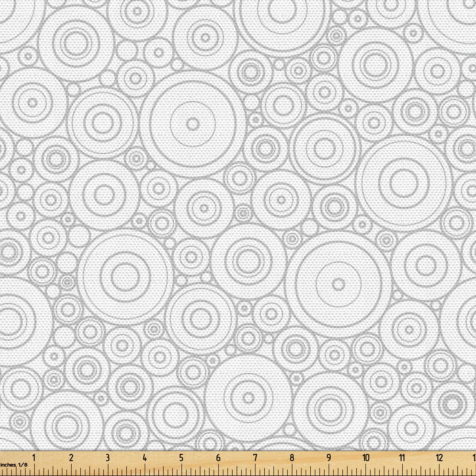The height and width of the screenshot is (476, 476).
Task: Click the half-inch tick between 11 and 12
Action: coord(421,471)
